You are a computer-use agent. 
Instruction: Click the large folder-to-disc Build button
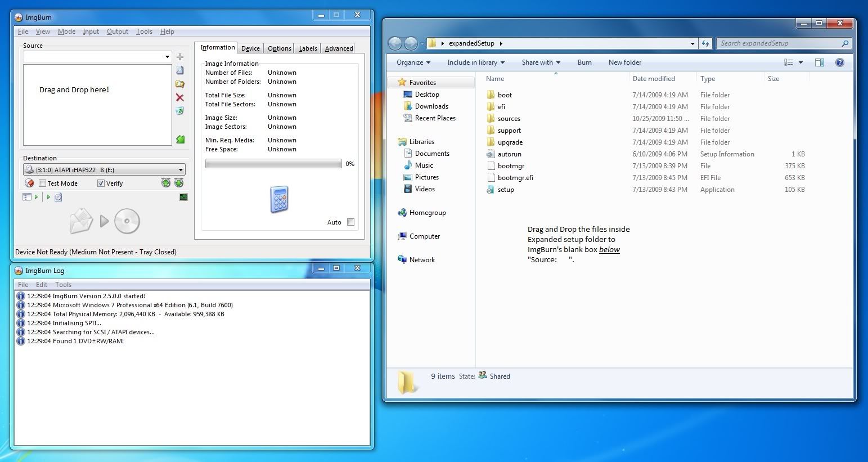coord(105,221)
